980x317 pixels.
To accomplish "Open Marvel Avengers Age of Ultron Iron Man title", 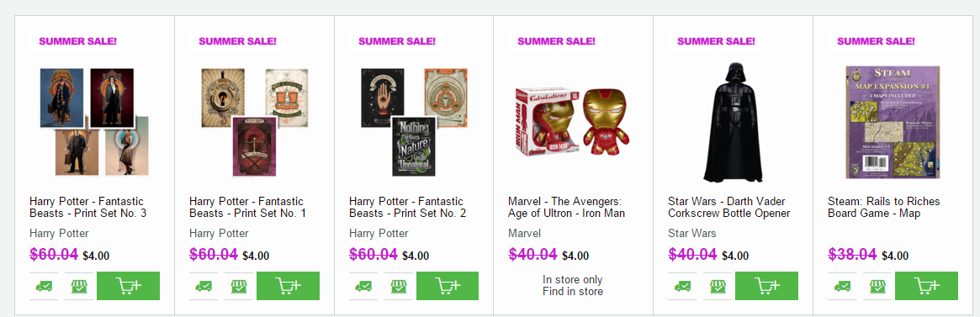I will click(x=566, y=207).
